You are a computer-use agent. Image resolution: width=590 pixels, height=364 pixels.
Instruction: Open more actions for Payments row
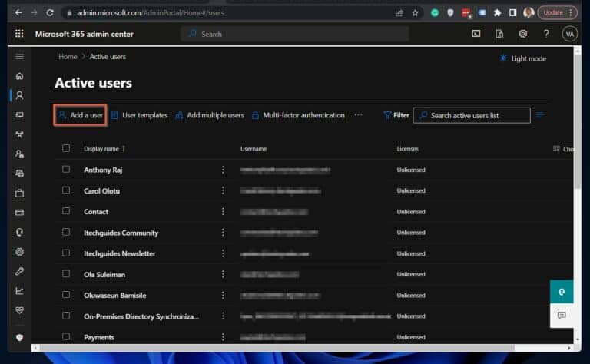(223, 337)
